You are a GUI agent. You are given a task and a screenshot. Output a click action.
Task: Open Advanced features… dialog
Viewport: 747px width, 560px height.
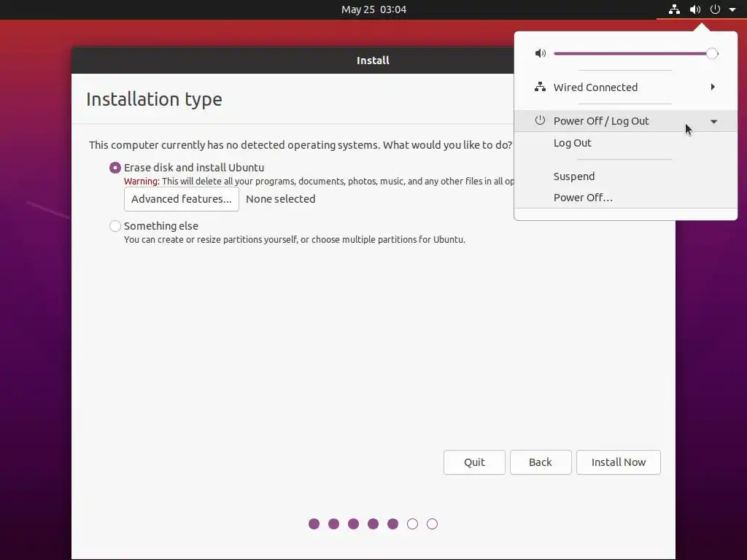click(182, 199)
